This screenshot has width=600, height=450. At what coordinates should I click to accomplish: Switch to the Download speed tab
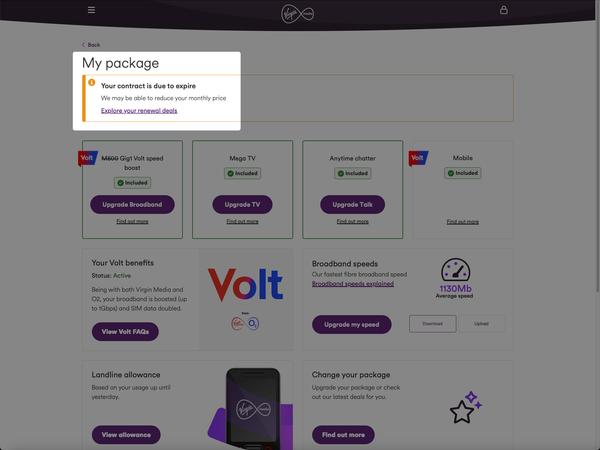click(432, 324)
